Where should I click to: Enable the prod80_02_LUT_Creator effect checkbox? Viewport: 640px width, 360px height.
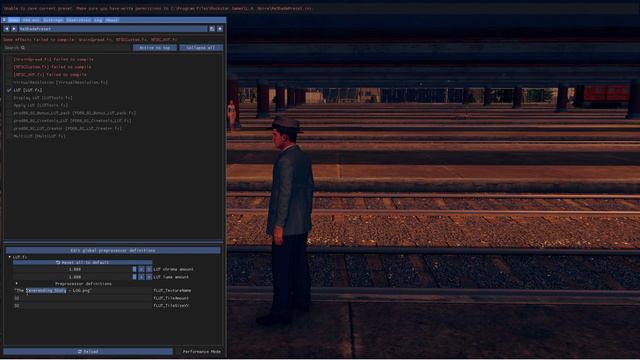pyautogui.click(x=9, y=128)
